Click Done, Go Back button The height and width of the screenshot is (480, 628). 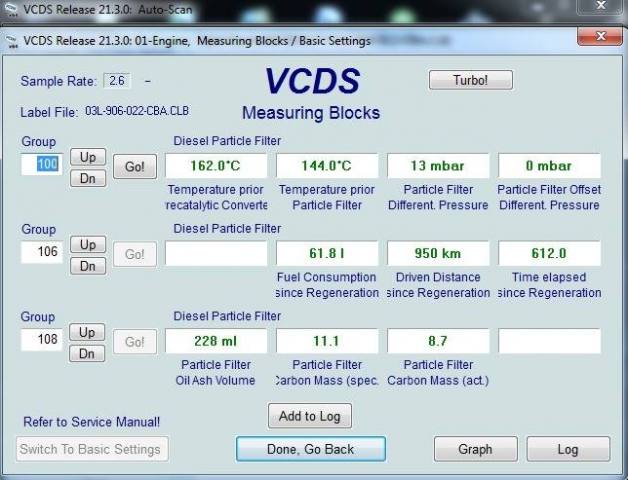click(310, 449)
